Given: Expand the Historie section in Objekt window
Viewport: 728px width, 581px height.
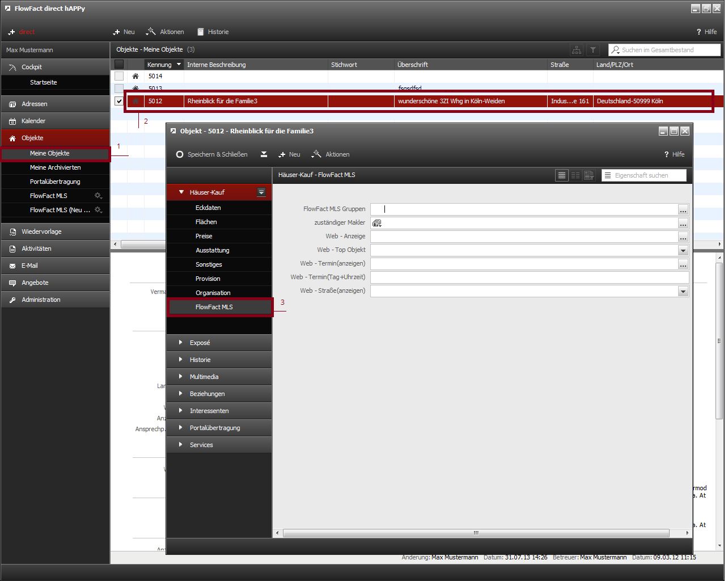Looking at the screenshot, I should point(219,360).
